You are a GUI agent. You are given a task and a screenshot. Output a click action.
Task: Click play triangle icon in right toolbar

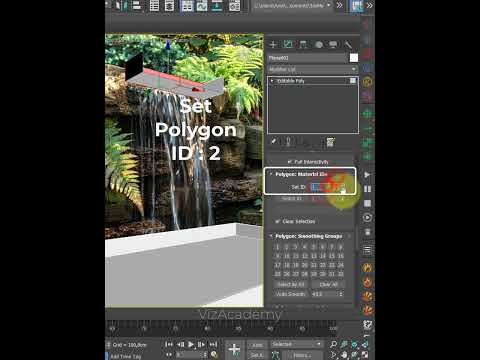[x=367, y=175]
